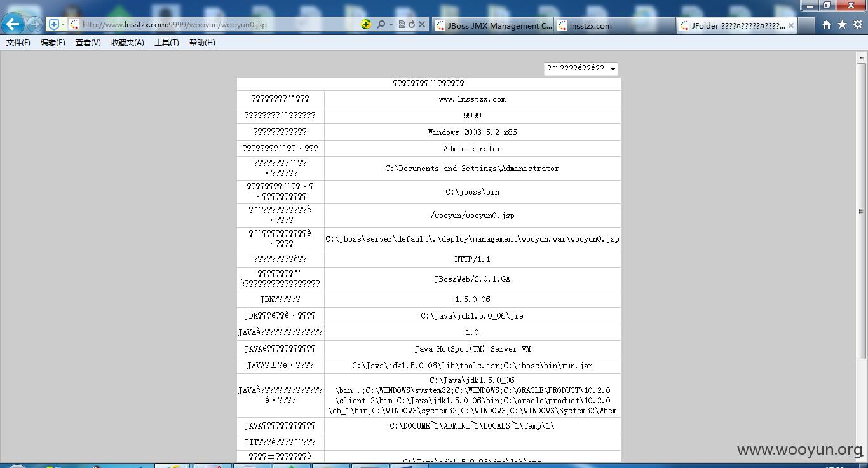
Task: Open the Home page icon
Action: pyautogui.click(x=827, y=25)
